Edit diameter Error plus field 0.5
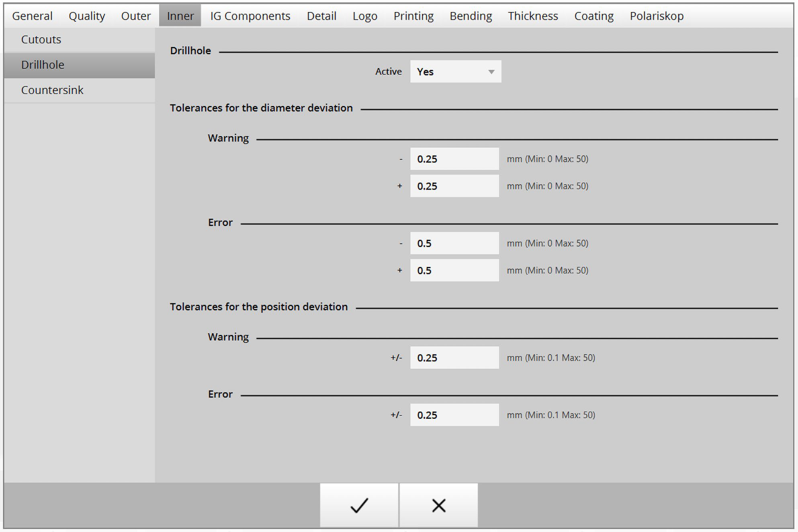The image size is (798, 532). pyautogui.click(x=454, y=270)
